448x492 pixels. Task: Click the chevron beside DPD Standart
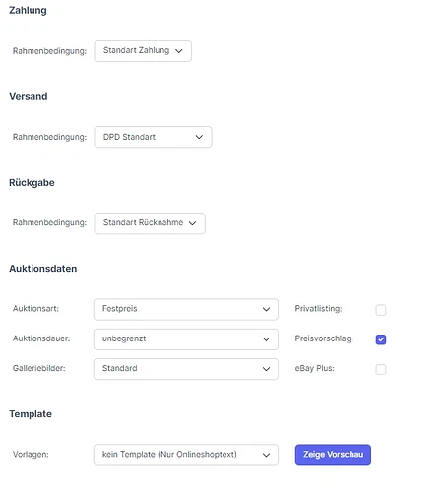[x=199, y=137]
